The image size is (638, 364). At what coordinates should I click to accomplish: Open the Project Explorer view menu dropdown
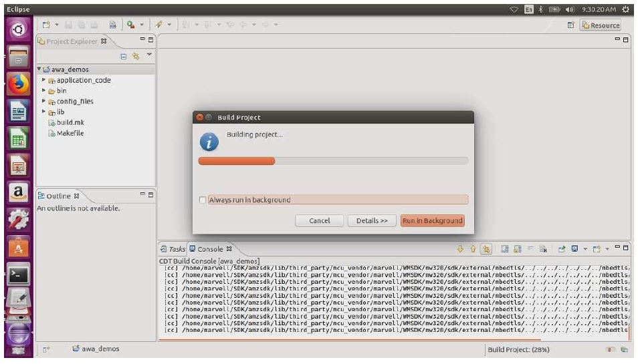click(x=149, y=55)
